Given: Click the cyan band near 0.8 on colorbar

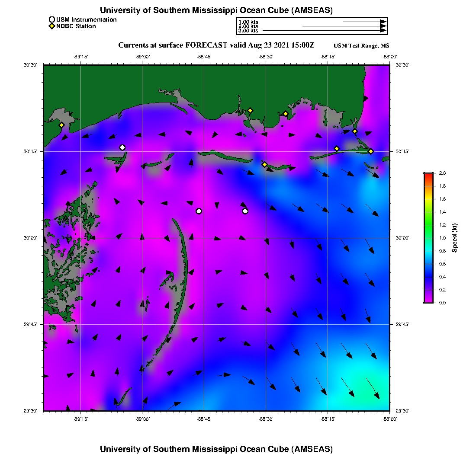Looking at the screenshot, I should (x=429, y=251).
